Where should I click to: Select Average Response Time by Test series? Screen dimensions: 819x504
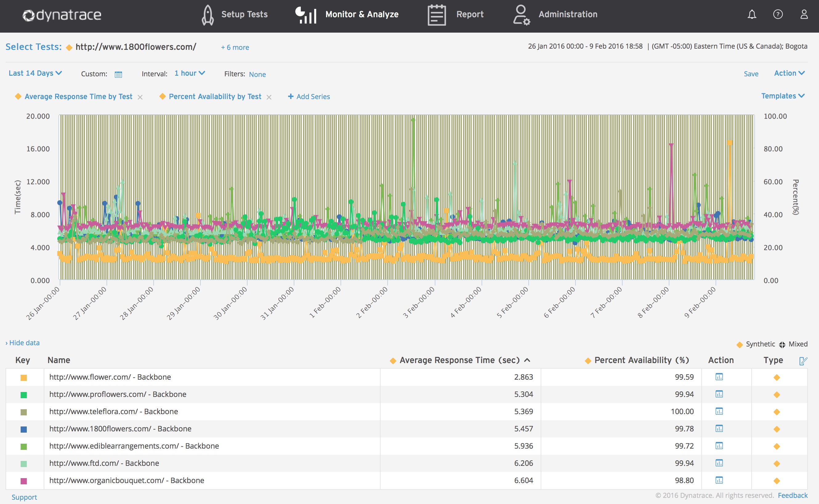(79, 97)
